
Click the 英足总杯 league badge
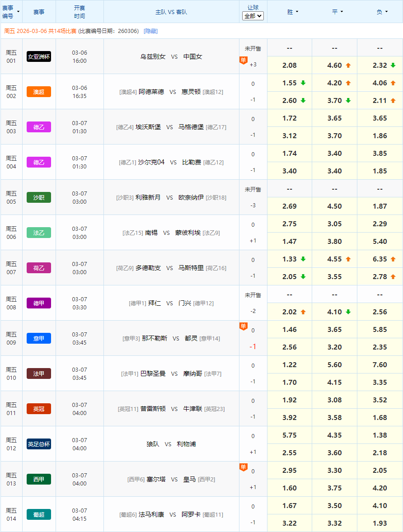38,443
